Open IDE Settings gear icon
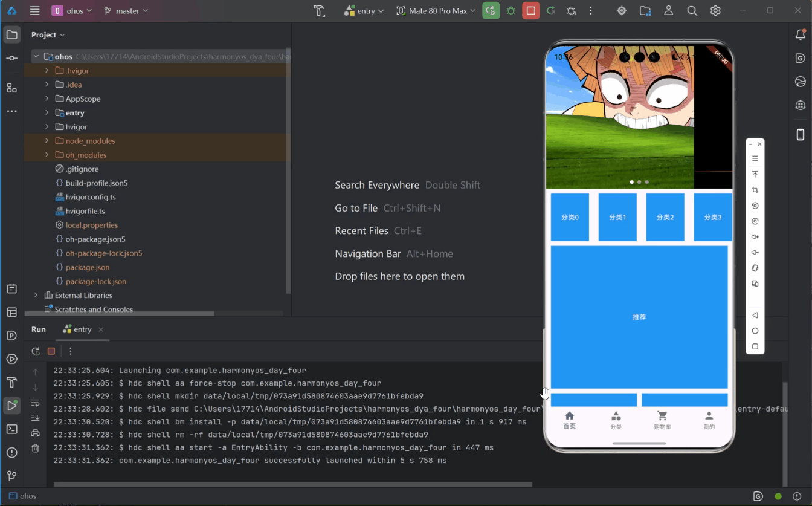 click(x=715, y=11)
